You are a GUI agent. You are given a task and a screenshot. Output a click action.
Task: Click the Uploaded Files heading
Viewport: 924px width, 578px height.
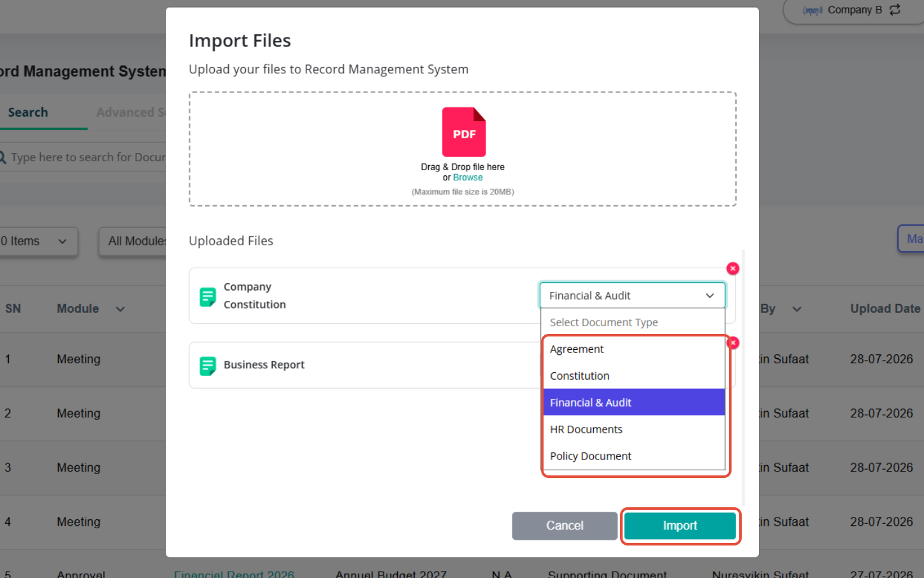point(231,241)
